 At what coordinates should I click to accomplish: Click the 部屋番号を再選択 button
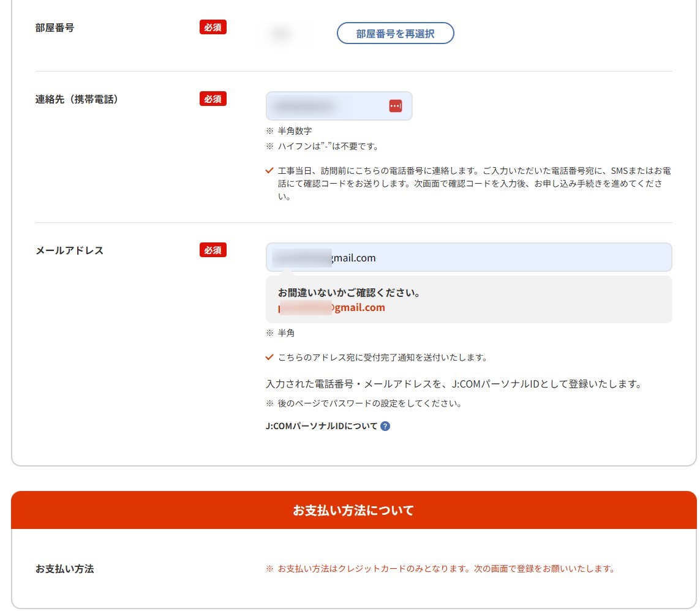click(395, 34)
